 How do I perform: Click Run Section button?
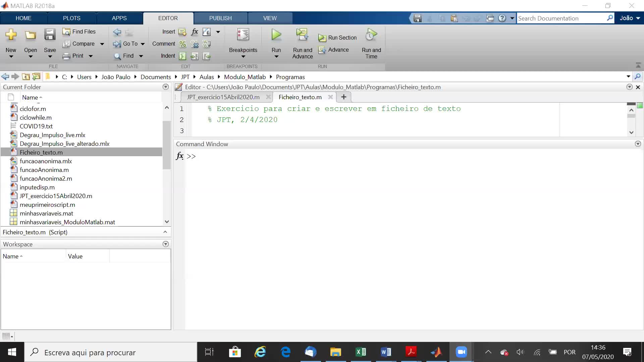tap(337, 38)
